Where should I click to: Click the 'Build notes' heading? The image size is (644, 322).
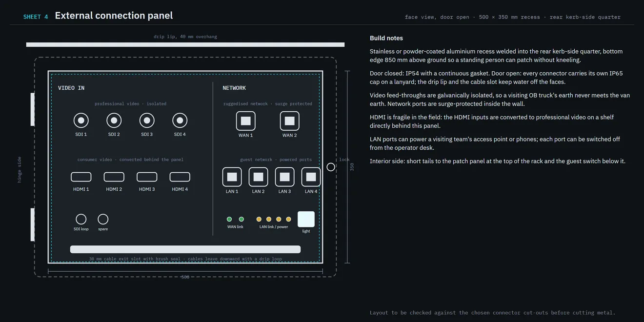[386, 38]
